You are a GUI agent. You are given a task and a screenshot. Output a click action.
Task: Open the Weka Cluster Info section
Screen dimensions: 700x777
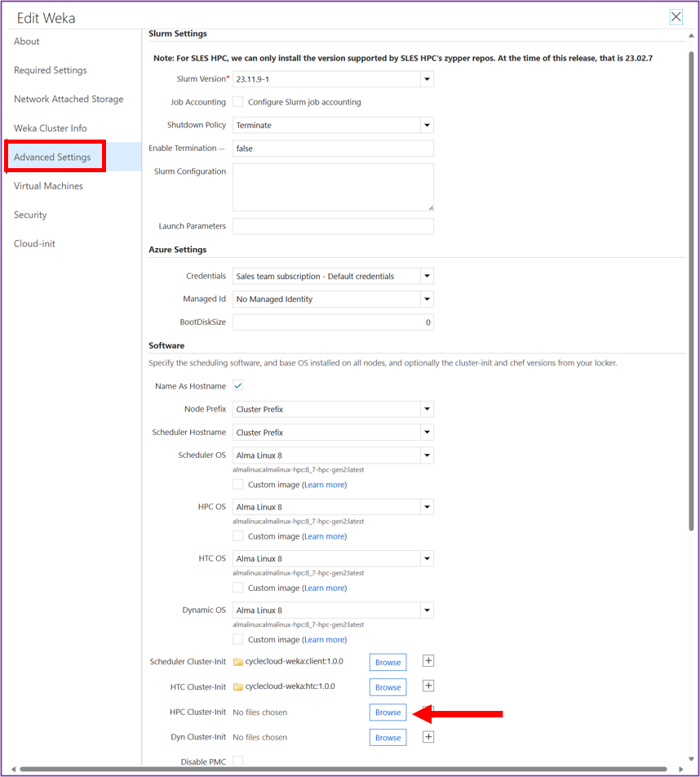50,128
